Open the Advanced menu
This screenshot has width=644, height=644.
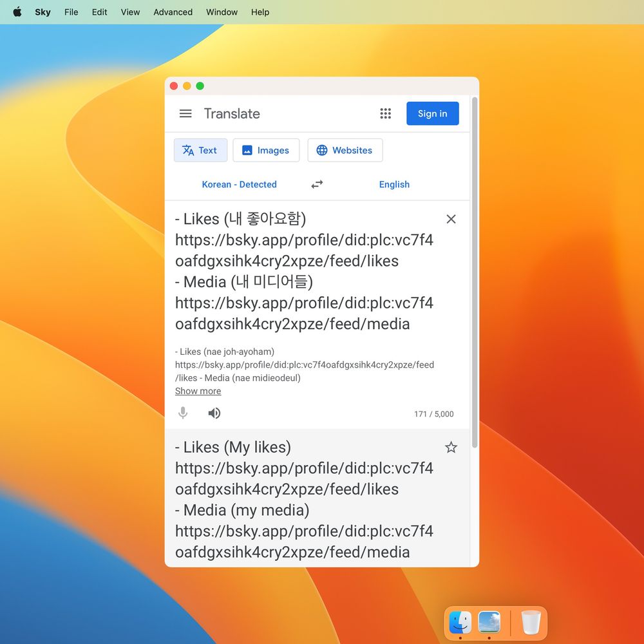[x=173, y=12]
